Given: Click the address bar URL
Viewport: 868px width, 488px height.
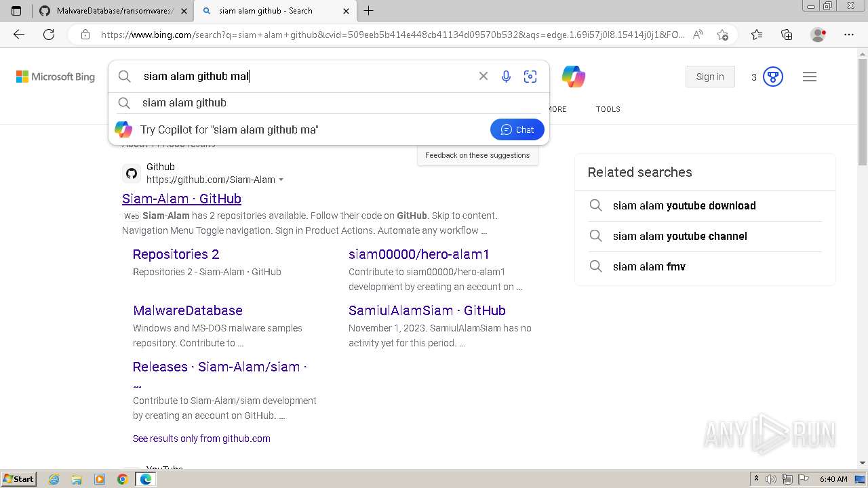Looking at the screenshot, I should coord(393,35).
